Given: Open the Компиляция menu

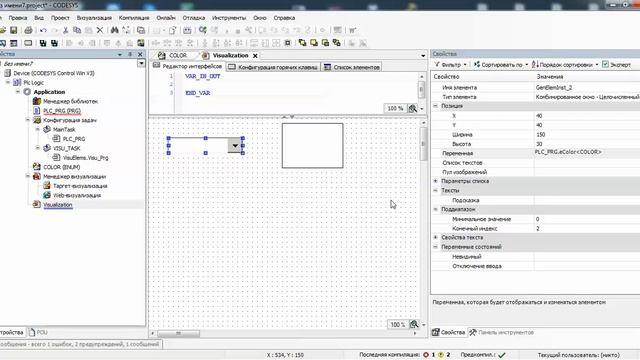Looking at the screenshot, I should (x=134, y=18).
